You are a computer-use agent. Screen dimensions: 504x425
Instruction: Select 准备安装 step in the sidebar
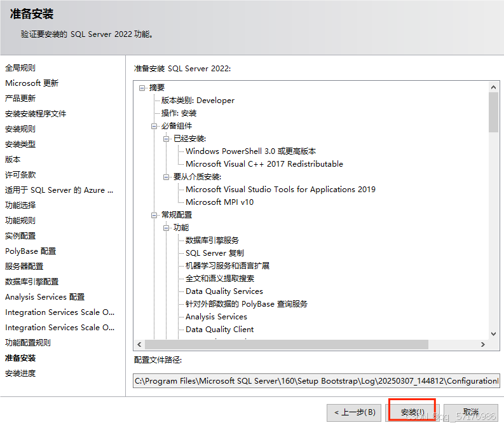click(20, 358)
